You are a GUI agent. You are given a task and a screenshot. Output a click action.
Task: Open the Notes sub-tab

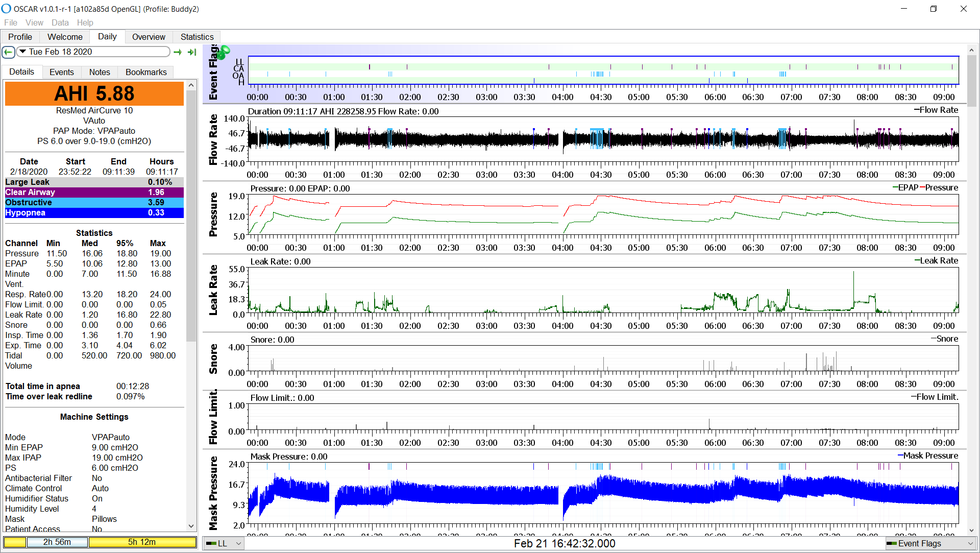coord(100,72)
